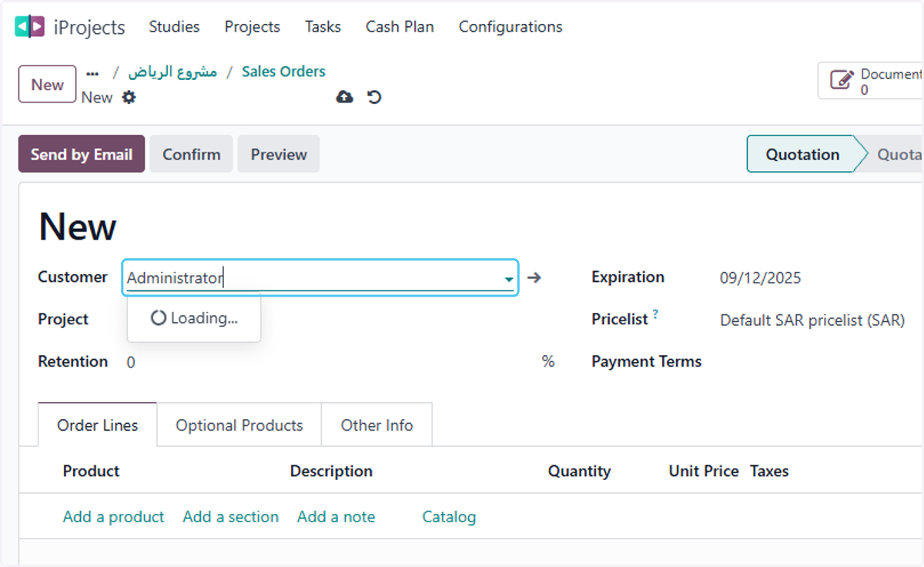
Task: Click the Add a product link
Action: click(113, 517)
